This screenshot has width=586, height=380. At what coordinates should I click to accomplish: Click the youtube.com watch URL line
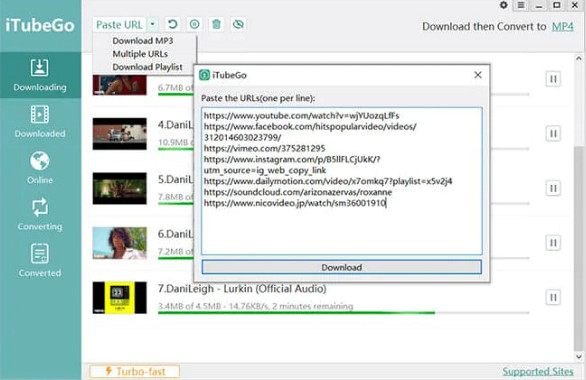302,115
